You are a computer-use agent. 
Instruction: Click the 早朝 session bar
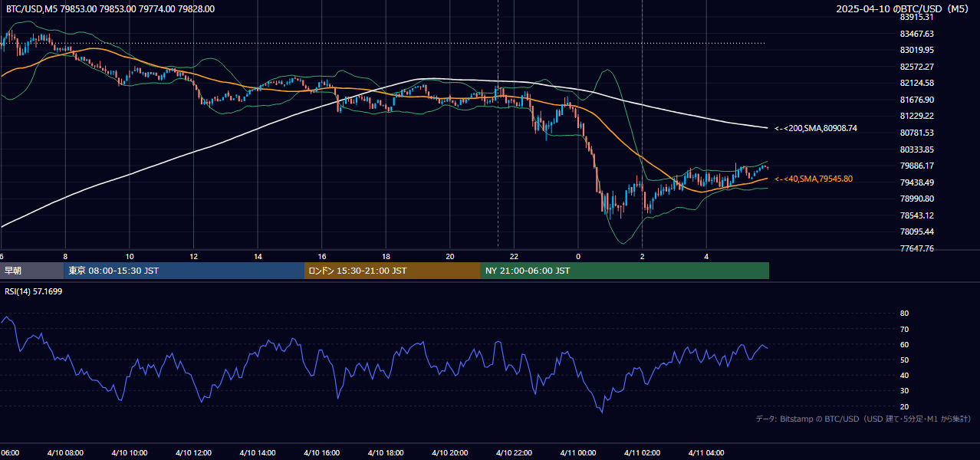(31, 271)
